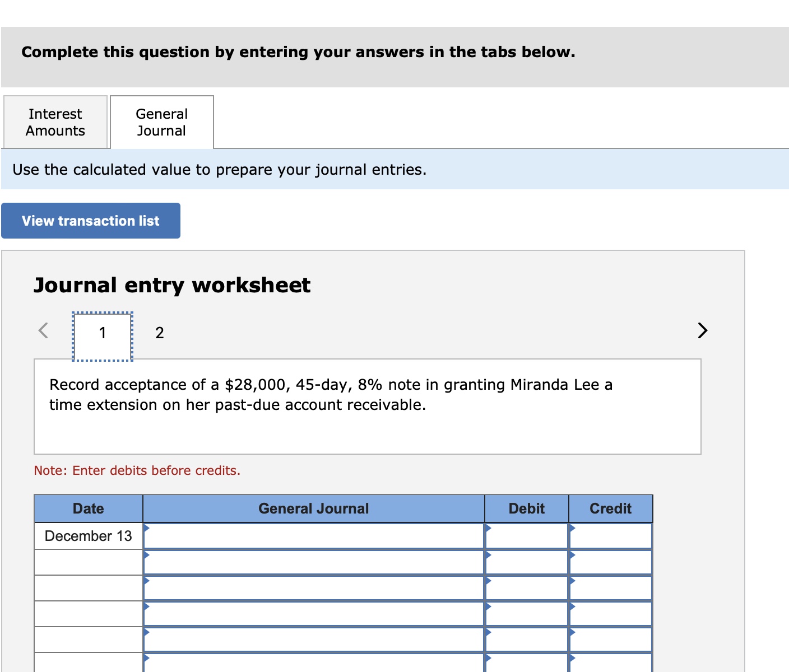Open journal entry worksheet page 2
The height and width of the screenshot is (672, 789).
(x=160, y=333)
